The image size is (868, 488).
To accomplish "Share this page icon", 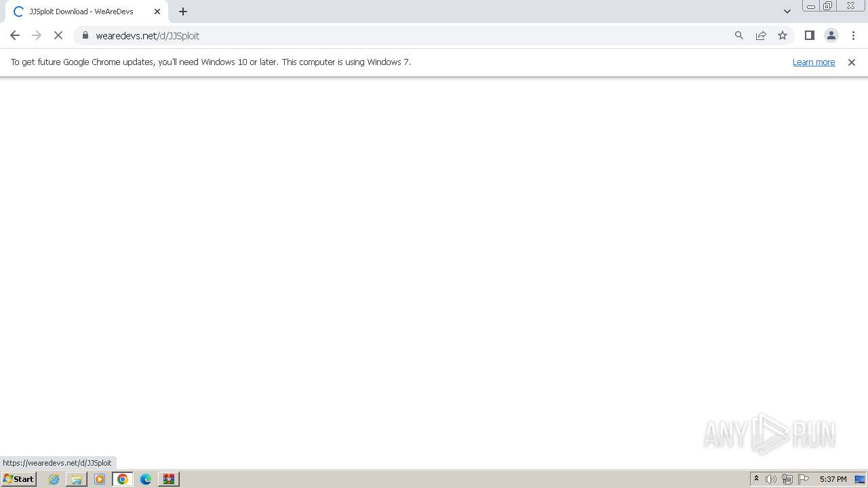I will [x=761, y=35].
